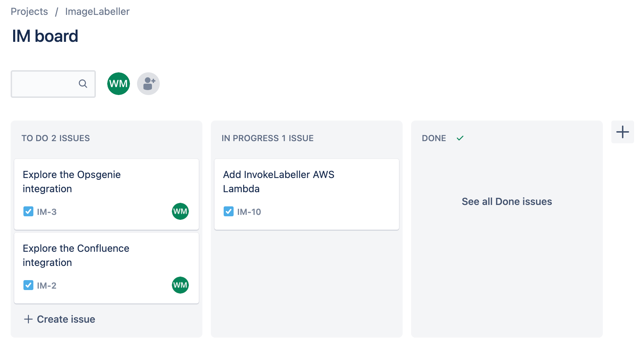Click the plus icon to add a column

[x=622, y=132]
